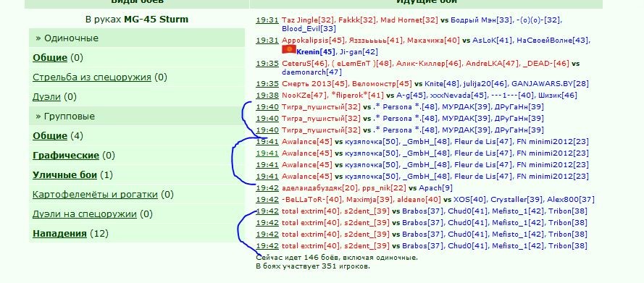Viewport: 644px width, 283px height.
Task: View player Бодрый Мэн[33]
Action: click(x=482, y=20)
